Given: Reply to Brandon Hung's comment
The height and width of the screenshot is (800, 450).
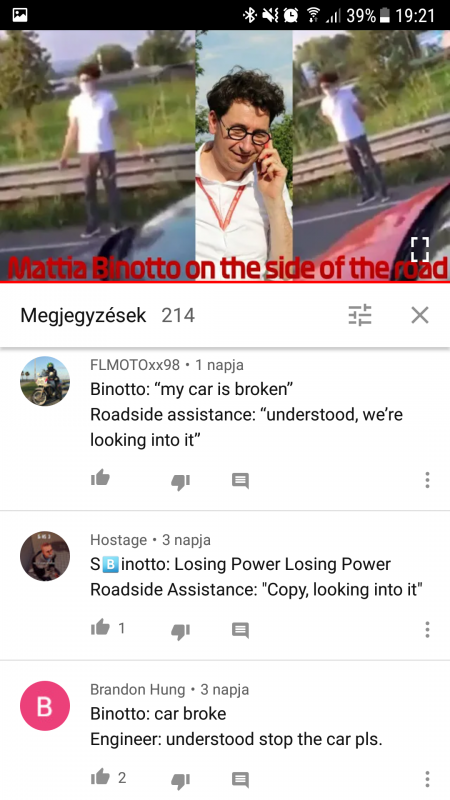Looking at the screenshot, I should [240, 780].
